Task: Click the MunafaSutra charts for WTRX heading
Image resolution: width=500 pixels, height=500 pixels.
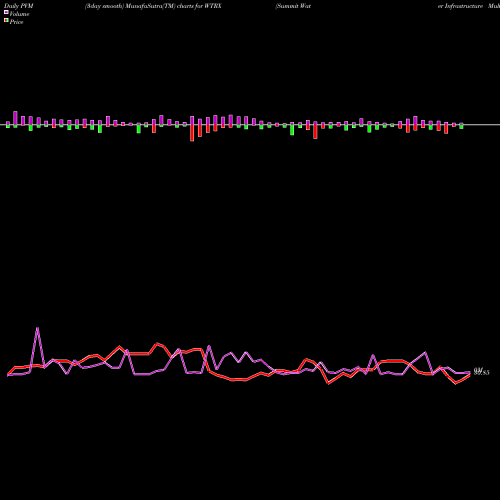Action: [153, 6]
